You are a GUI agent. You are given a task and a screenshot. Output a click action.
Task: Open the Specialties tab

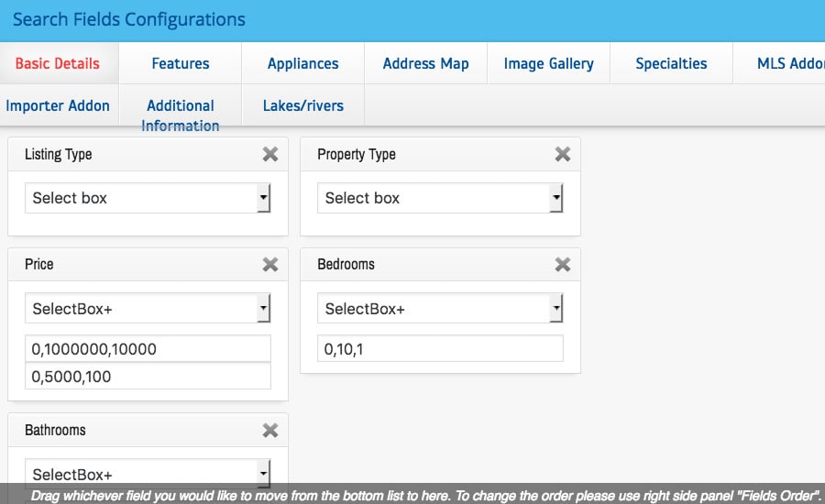tap(671, 63)
